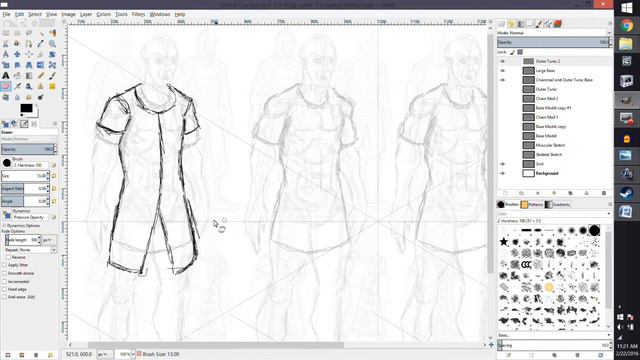Screen dimensions: 640x360
Task: Select the Color Picker eyedropper tool
Action: (41, 44)
